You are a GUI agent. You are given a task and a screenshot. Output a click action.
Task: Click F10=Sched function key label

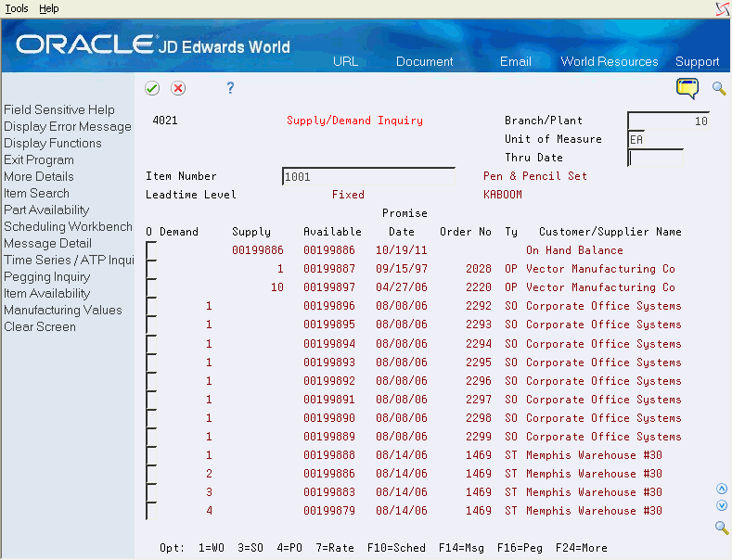coord(396,548)
